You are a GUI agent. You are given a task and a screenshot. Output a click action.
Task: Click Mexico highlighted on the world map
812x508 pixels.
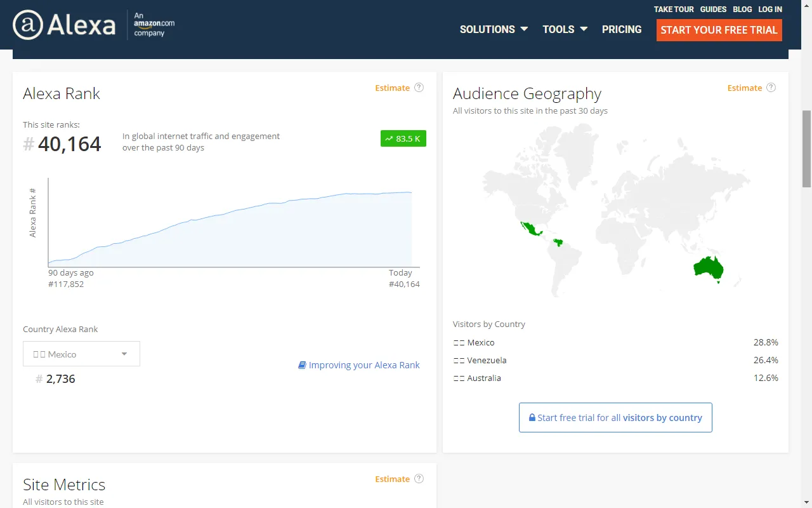530,229
